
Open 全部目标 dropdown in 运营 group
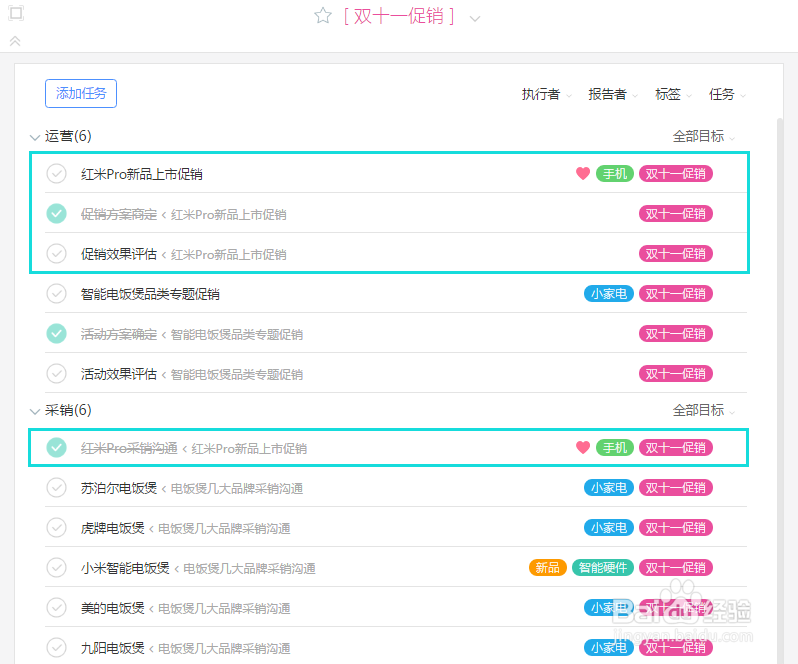704,136
